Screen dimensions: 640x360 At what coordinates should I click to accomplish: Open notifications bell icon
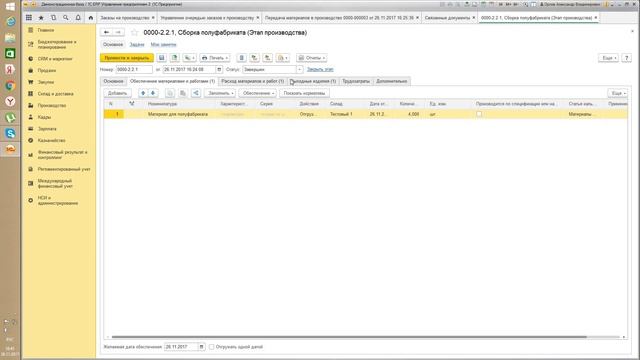pyautogui.click(x=78, y=18)
